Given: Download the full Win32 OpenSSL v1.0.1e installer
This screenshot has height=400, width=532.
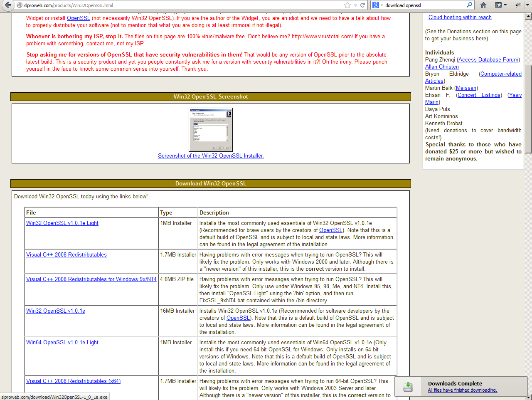Looking at the screenshot, I should (56, 311).
